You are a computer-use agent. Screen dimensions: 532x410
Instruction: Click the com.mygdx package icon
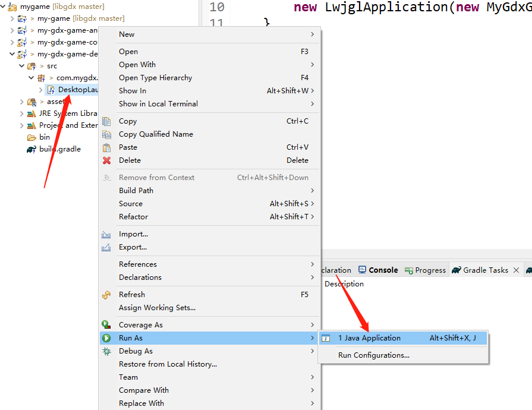tap(42, 78)
